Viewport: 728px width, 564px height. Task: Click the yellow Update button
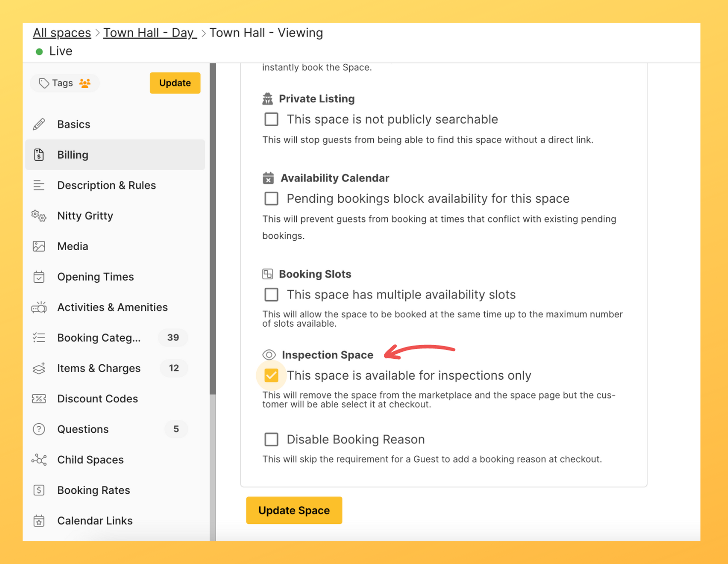(175, 83)
